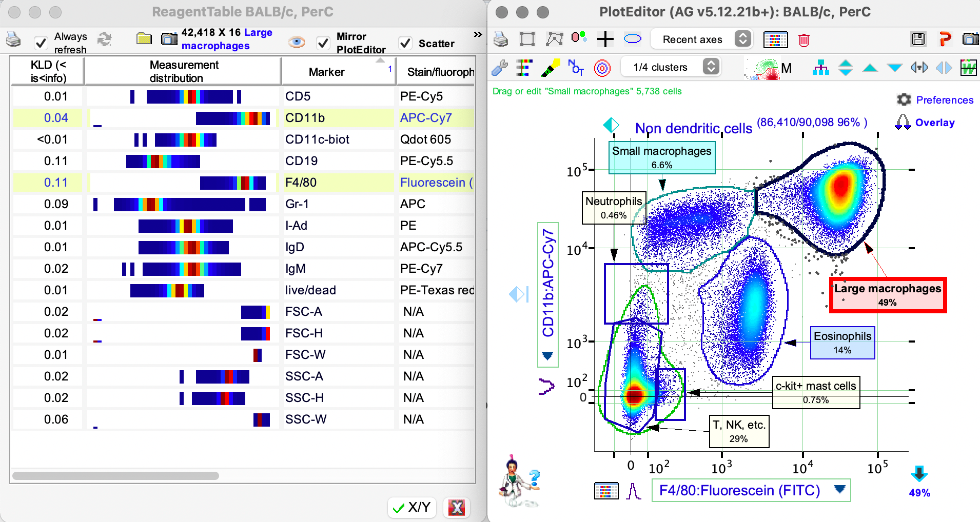
Task: Click the X/Y confirmation button
Action: [x=411, y=507]
